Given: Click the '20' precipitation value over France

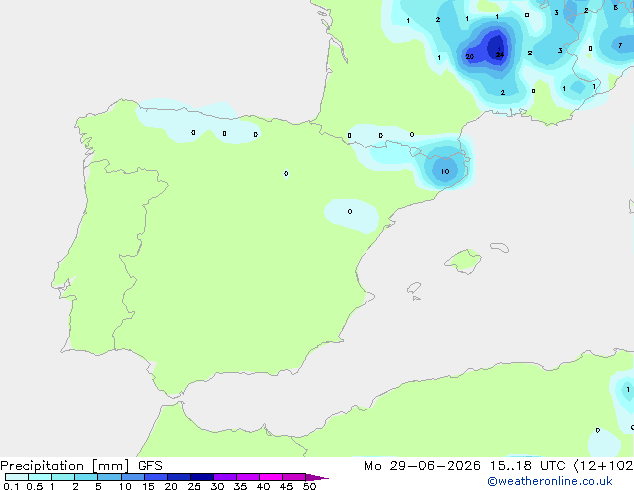Looking at the screenshot, I should coord(469,57).
